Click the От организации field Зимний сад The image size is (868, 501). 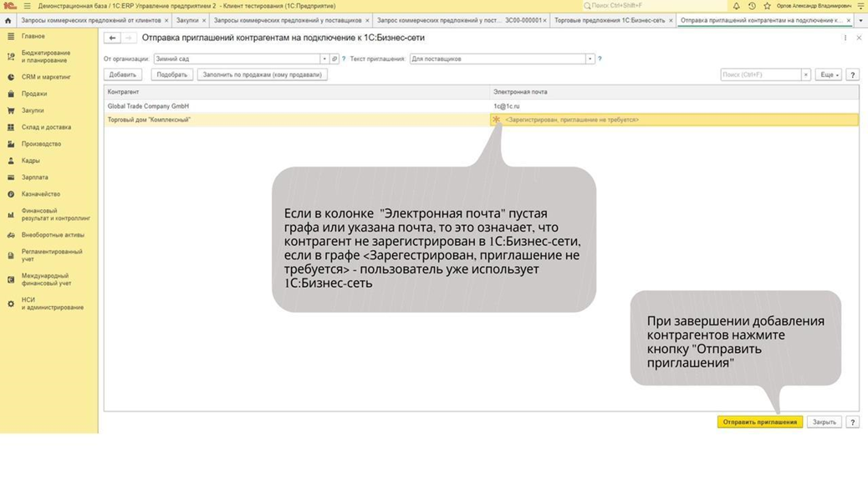point(237,59)
